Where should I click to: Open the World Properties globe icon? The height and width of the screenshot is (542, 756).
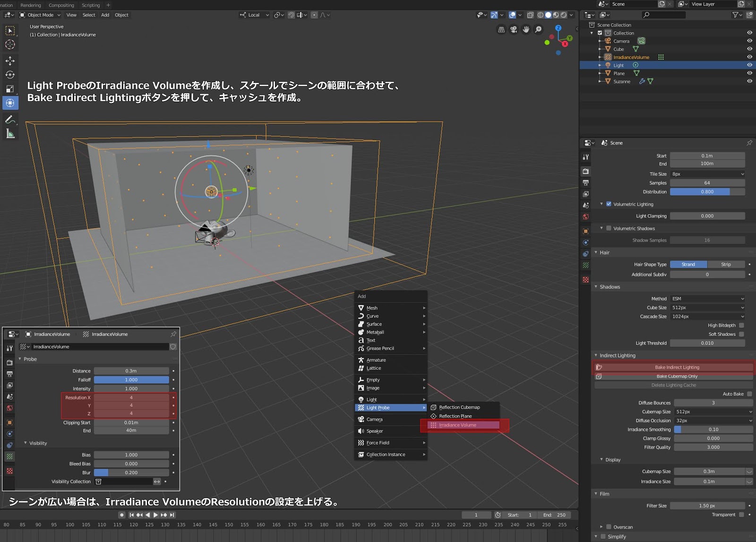point(586,216)
